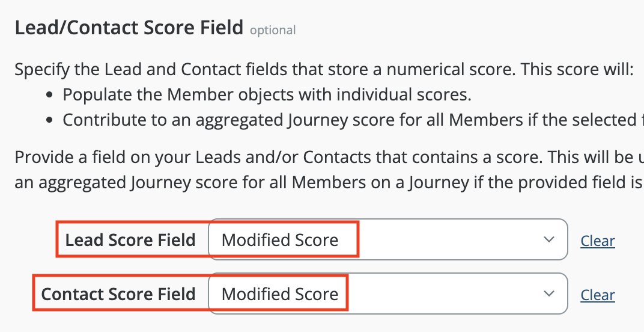Select Modified Score text in Lead Score dropdown
This screenshot has width=644, height=332.
pos(280,240)
